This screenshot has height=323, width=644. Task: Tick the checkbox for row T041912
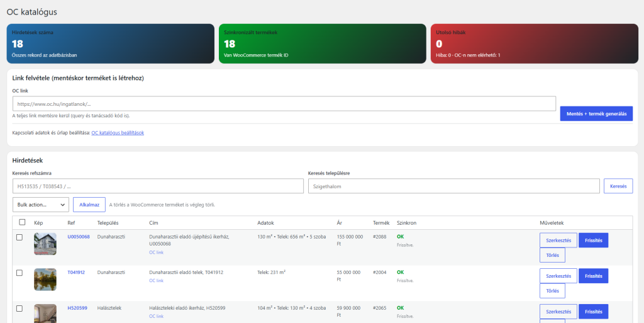click(19, 273)
